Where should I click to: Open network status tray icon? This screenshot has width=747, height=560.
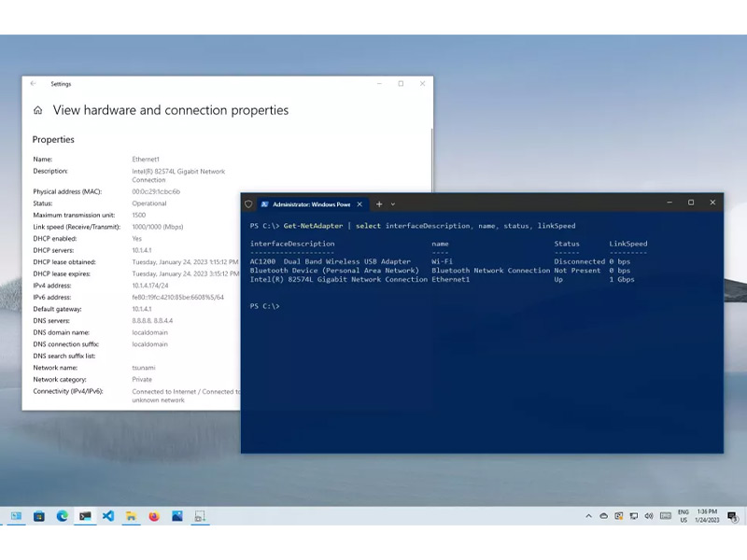click(x=634, y=516)
